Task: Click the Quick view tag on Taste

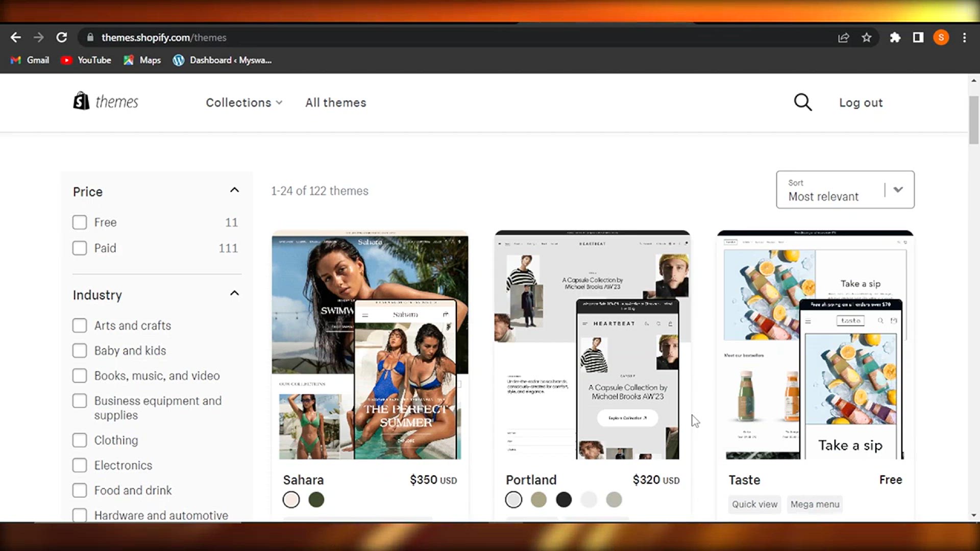Action: pos(754,504)
